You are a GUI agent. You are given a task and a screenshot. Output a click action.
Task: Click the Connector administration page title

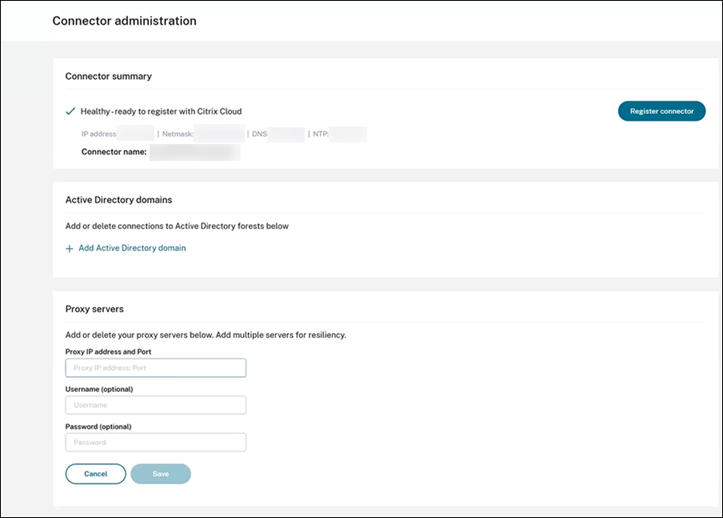(x=124, y=20)
